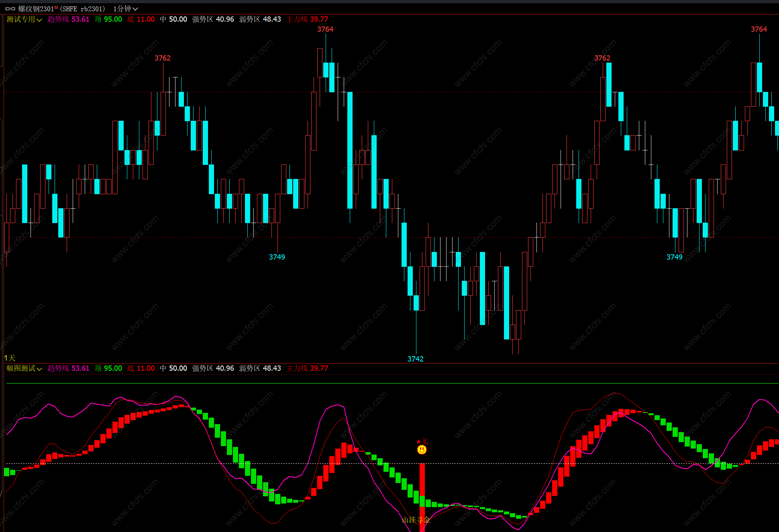779x532 pixels.
Task: Click the 1天 label at chart bottom-left
Action: [x=10, y=358]
